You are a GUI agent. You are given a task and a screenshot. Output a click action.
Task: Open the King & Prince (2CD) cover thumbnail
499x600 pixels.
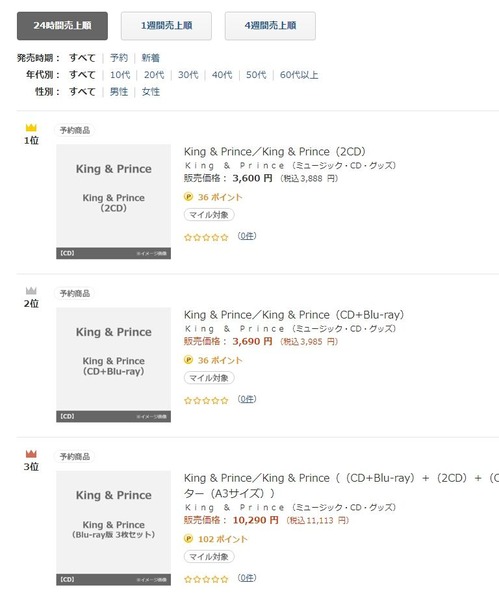tap(114, 202)
